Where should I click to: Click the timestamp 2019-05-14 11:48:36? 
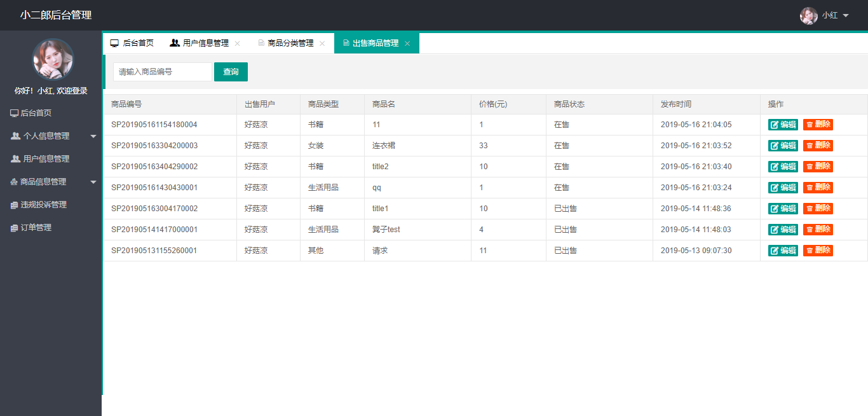[x=696, y=209]
